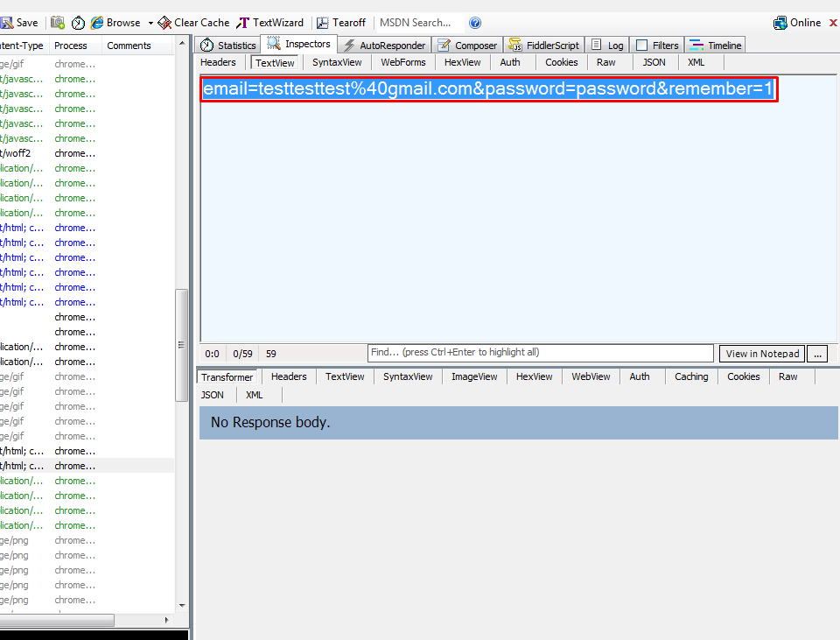The height and width of the screenshot is (640, 840).
Task: Click the View in Notepad button
Action: [x=762, y=354]
